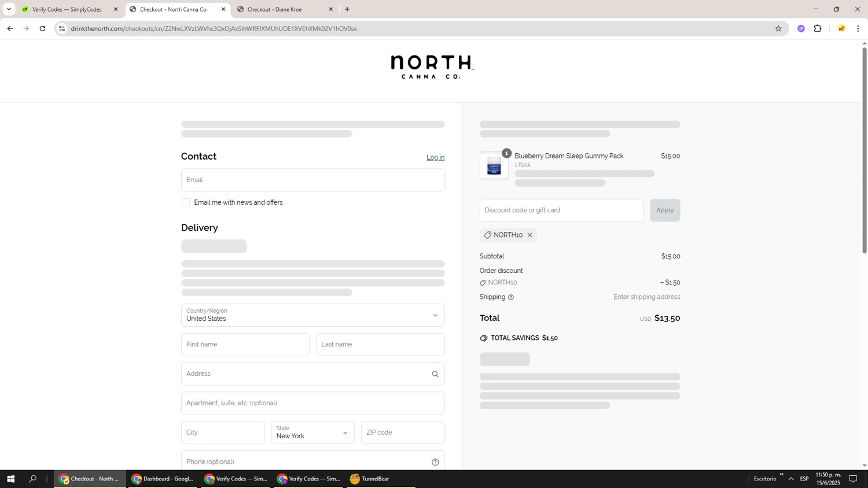The image size is (868, 488).
Task: Open site information icon in address bar
Action: (62, 28)
